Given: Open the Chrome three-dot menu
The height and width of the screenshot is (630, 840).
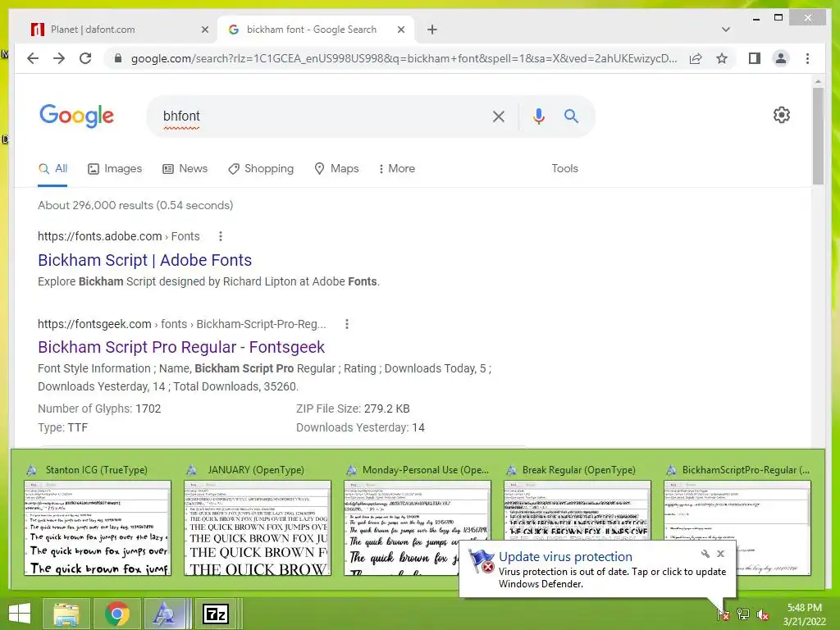Looking at the screenshot, I should tap(807, 58).
